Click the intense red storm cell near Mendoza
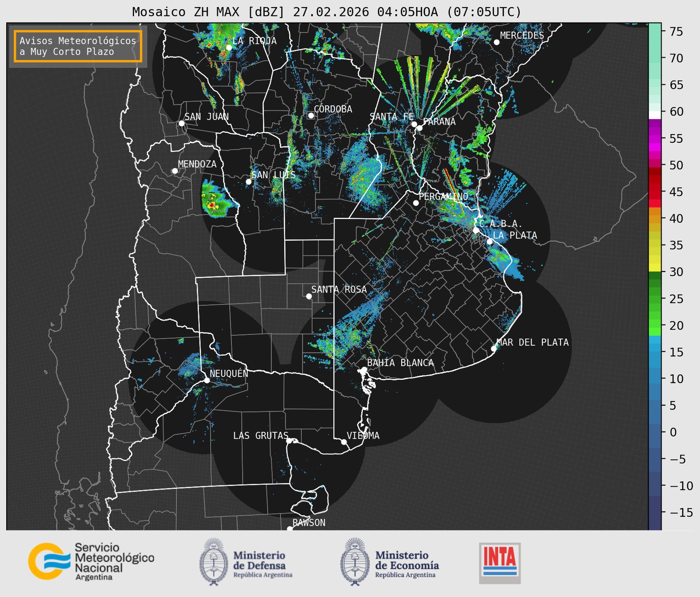This screenshot has height=597, width=700. [212, 205]
